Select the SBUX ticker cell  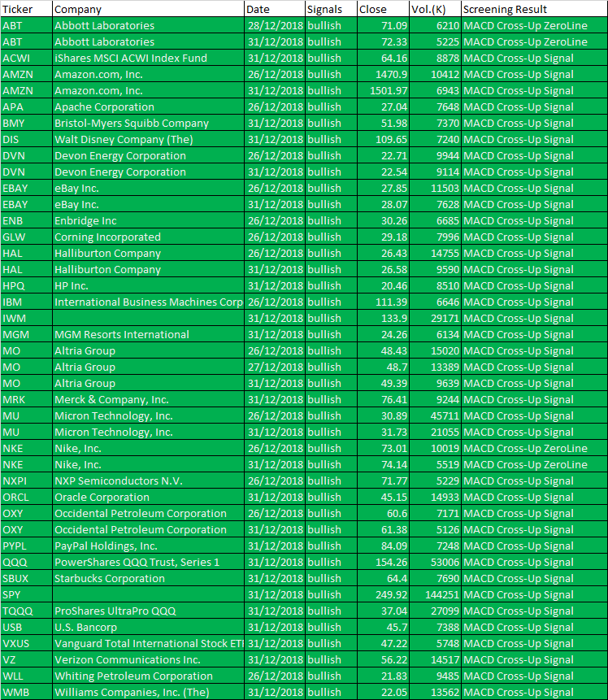tap(26, 579)
